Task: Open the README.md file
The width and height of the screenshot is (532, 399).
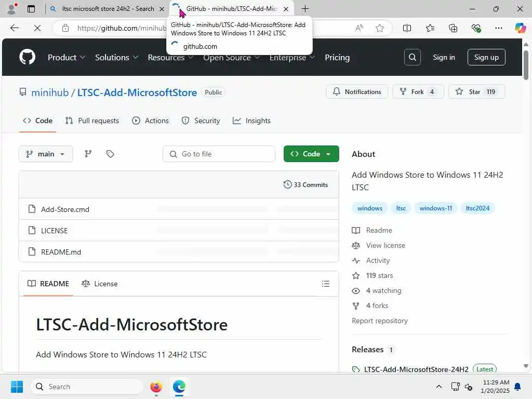Action: tap(61, 252)
